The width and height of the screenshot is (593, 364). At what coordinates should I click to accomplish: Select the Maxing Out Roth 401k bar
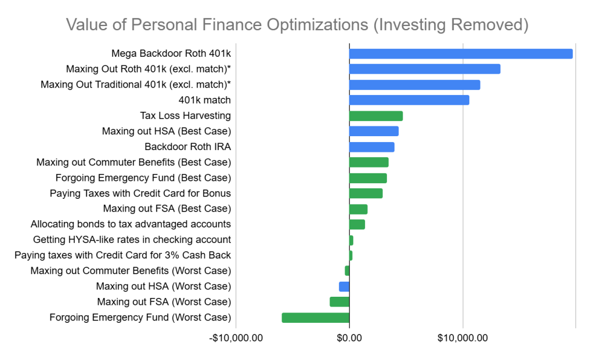(425, 69)
